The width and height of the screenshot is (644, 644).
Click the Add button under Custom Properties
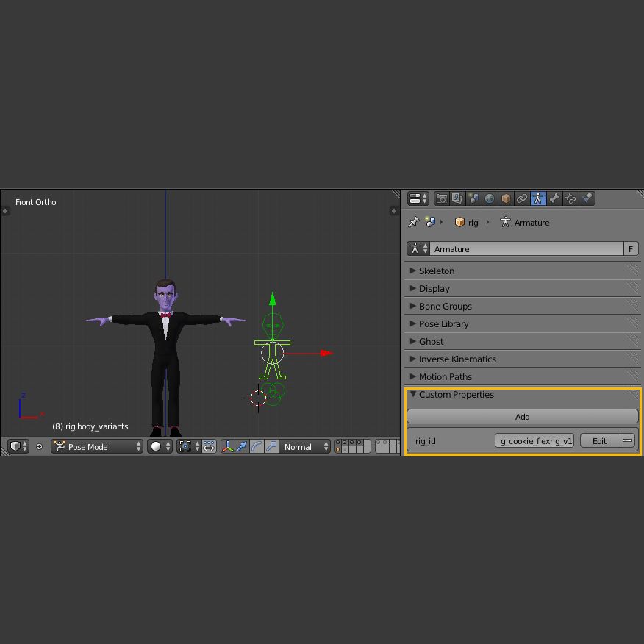coord(522,417)
